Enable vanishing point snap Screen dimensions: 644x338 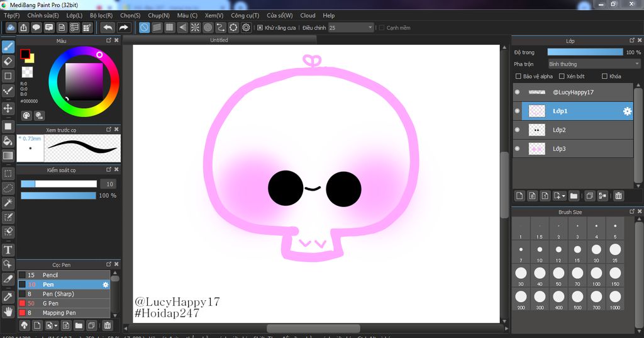point(182,28)
